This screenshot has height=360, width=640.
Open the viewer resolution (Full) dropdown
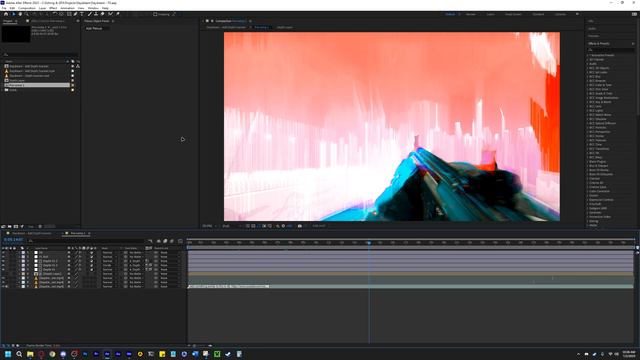click(231, 226)
